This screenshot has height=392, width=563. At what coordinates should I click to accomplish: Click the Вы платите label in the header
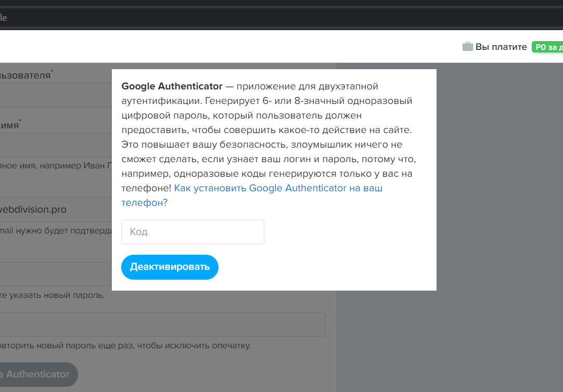pyautogui.click(x=501, y=47)
